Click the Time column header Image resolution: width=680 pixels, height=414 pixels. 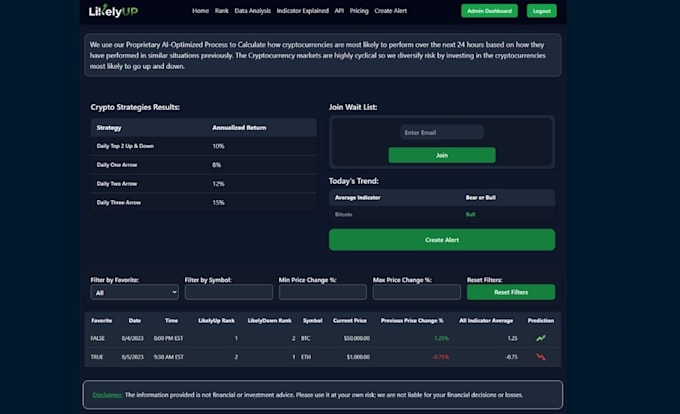171,321
